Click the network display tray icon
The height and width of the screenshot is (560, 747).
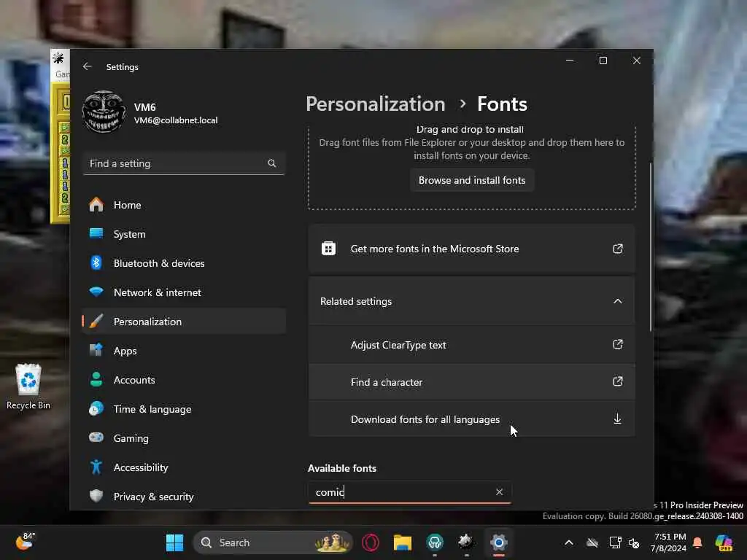[x=615, y=542]
